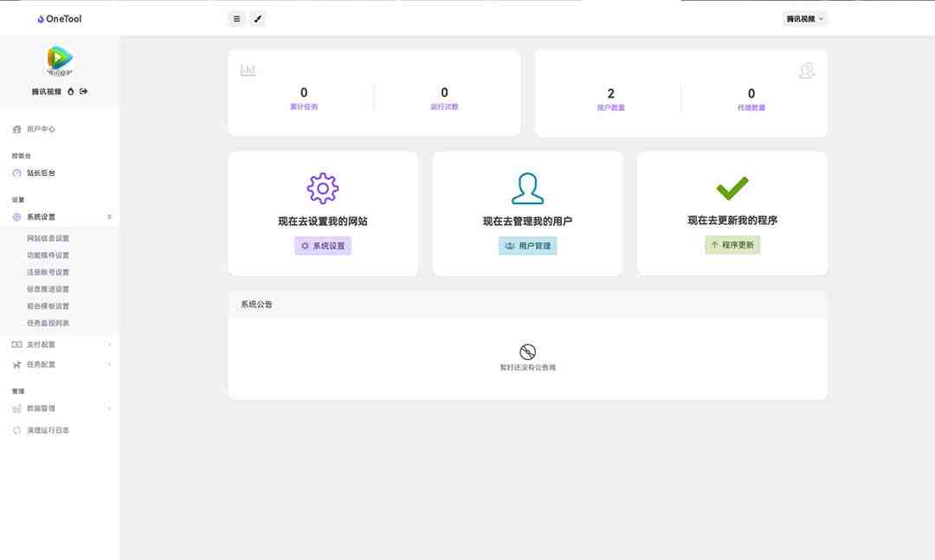Click the paintbrush theme icon in the header
Image resolution: width=935 pixels, height=560 pixels.
257,18
